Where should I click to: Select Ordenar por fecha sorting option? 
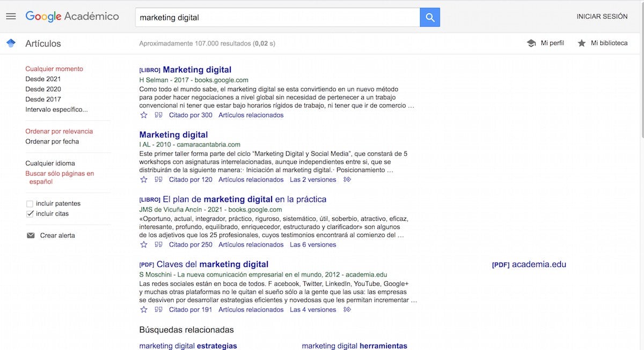click(52, 142)
